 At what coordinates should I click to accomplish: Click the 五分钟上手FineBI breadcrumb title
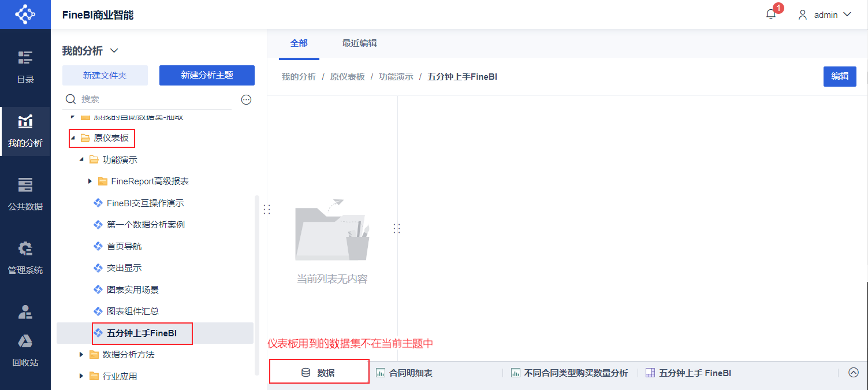[462, 77]
